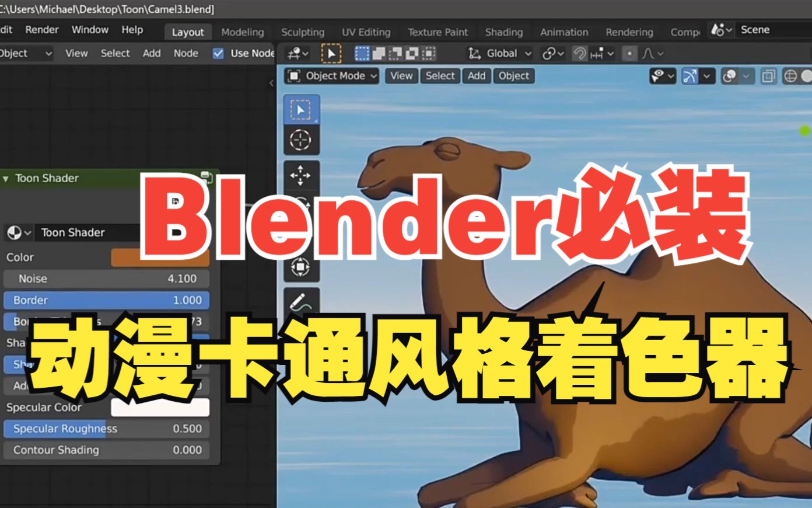Open the Render menu
Viewport: 812px width, 508px height.
pos(42,30)
